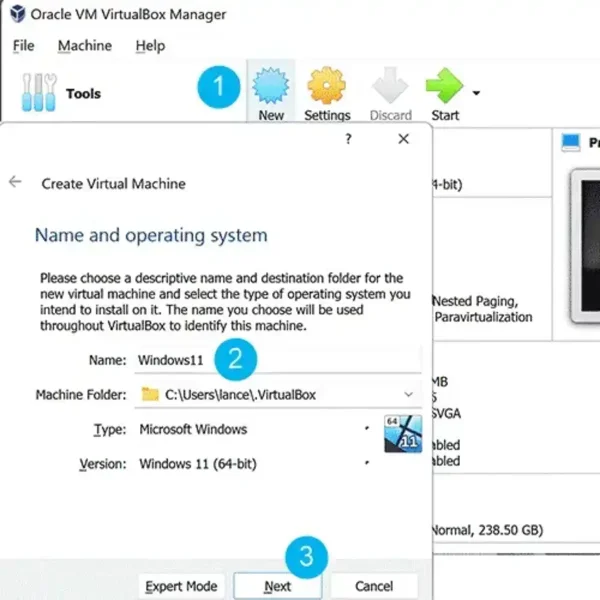Screen dimensions: 600x600
Task: Open the Version dropdown showing Windows 11 (64-bit)
Action: tap(255, 464)
